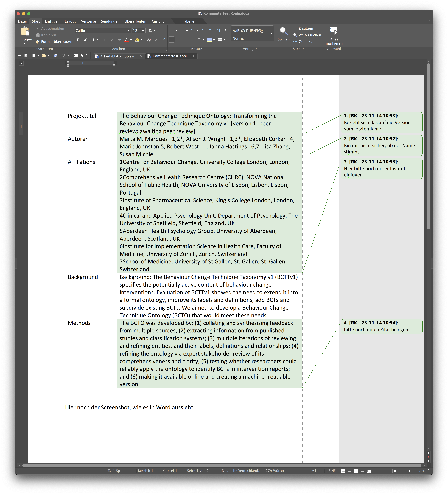The width and height of the screenshot is (448, 494).
Task: Click the yellow highlighter color button
Action: click(x=137, y=40)
